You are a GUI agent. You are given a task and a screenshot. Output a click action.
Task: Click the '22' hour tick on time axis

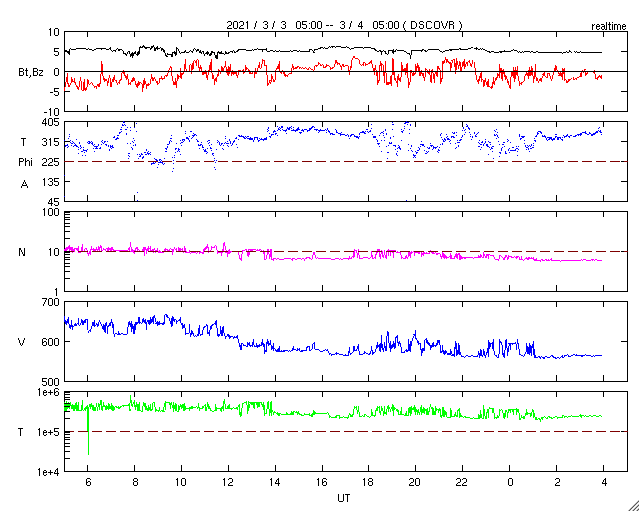[x=462, y=483]
